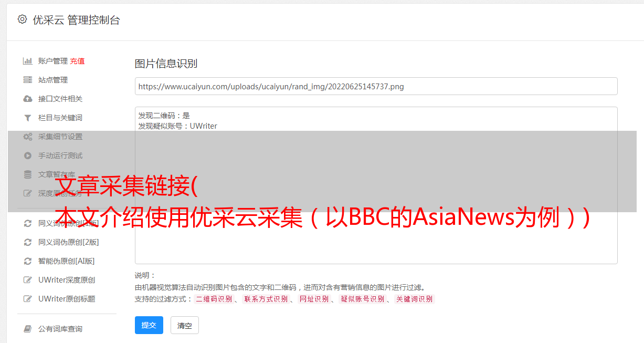Open the 账户管理 menu item
Image resolution: width=644 pixels, height=343 pixels.
[x=53, y=61]
